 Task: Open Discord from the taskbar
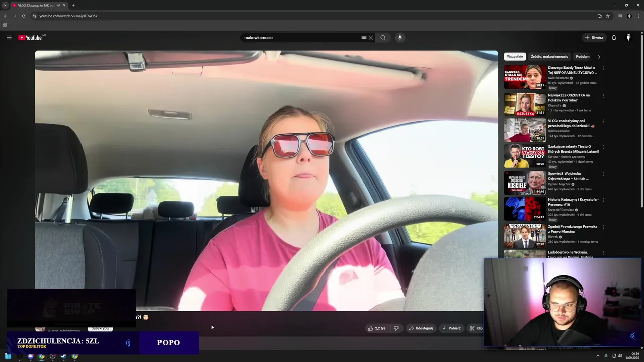(30, 356)
